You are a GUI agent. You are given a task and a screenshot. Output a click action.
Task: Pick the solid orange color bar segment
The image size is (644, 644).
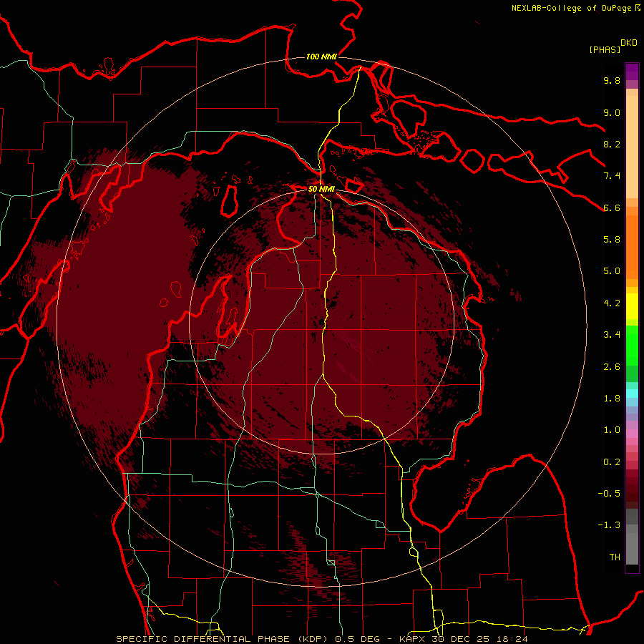click(632, 247)
